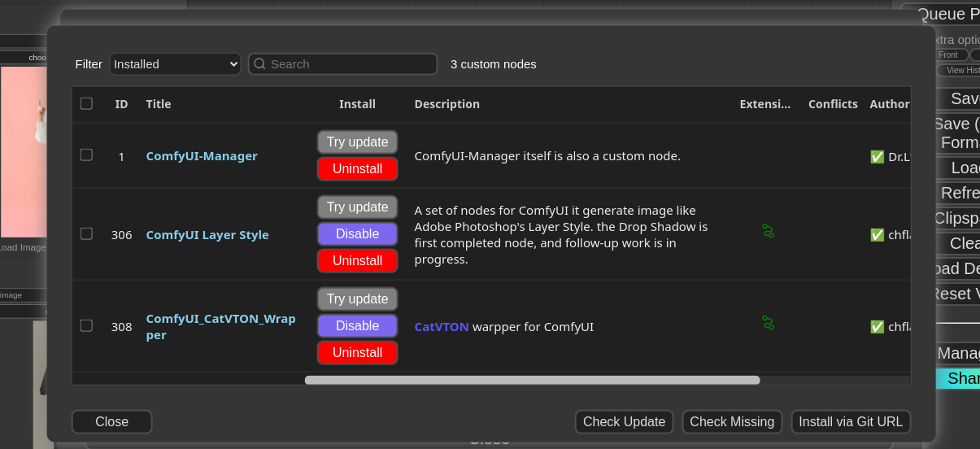Click the extension icon in the CatVTON_Wrapper row

pyautogui.click(x=768, y=323)
